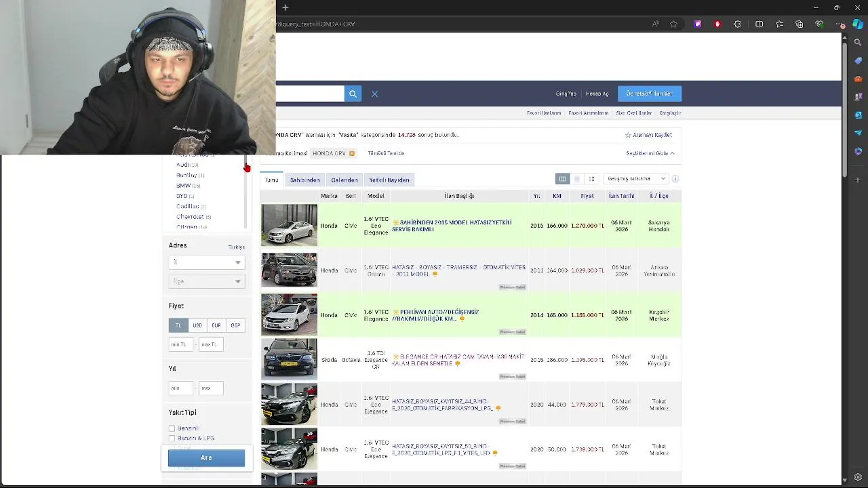This screenshot has height=488, width=868.
Task: Select the Sahibinden tab
Action: [304, 180]
